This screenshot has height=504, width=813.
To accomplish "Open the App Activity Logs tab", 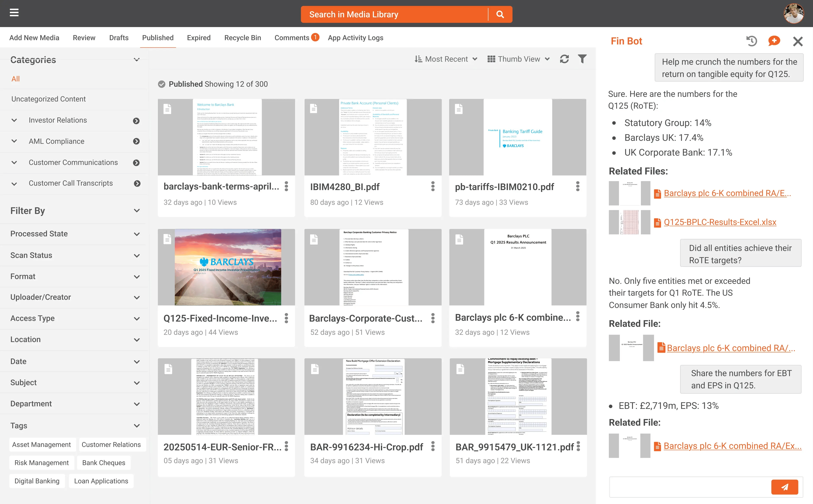I will [355, 38].
